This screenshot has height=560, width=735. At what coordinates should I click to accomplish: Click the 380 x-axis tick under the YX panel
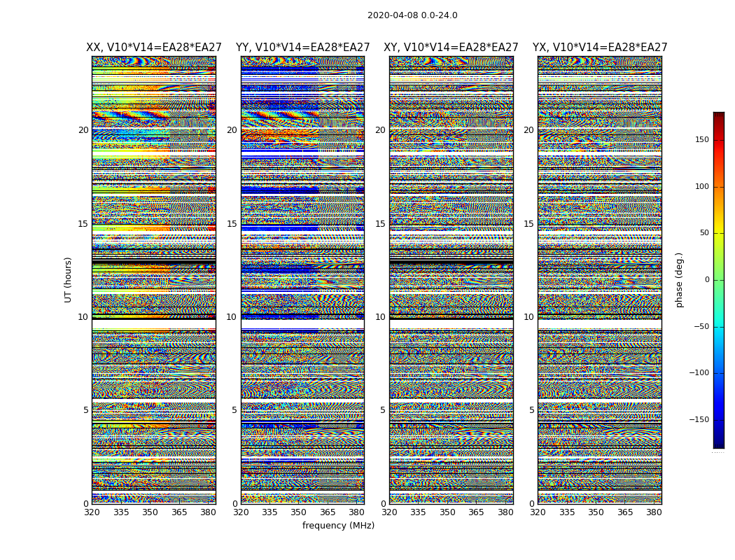click(654, 512)
